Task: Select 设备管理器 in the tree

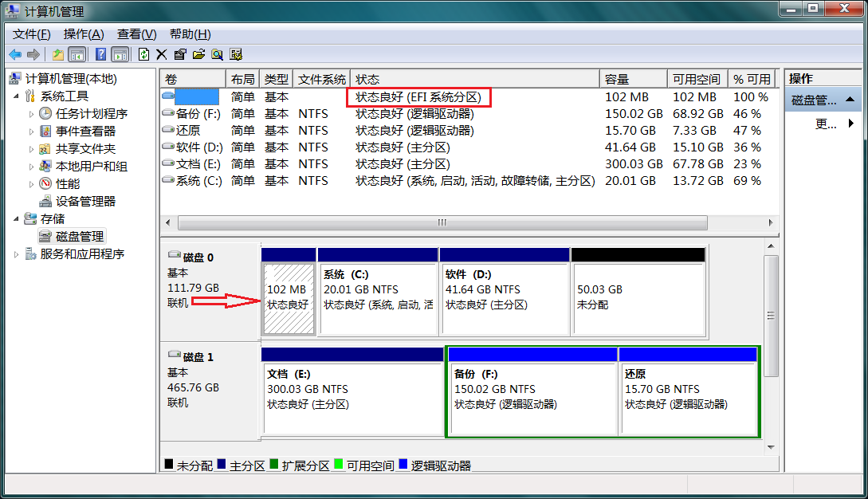Action: click(85, 202)
